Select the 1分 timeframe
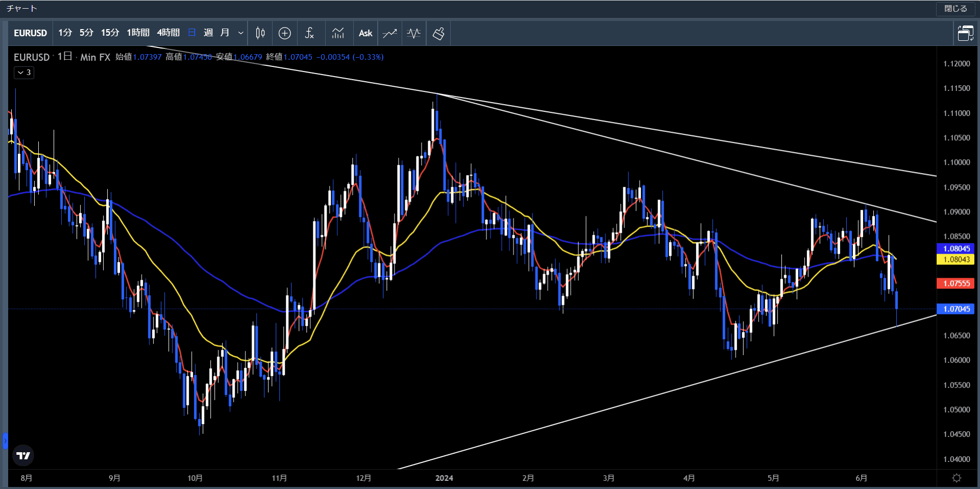The width and height of the screenshot is (980, 489). [65, 33]
